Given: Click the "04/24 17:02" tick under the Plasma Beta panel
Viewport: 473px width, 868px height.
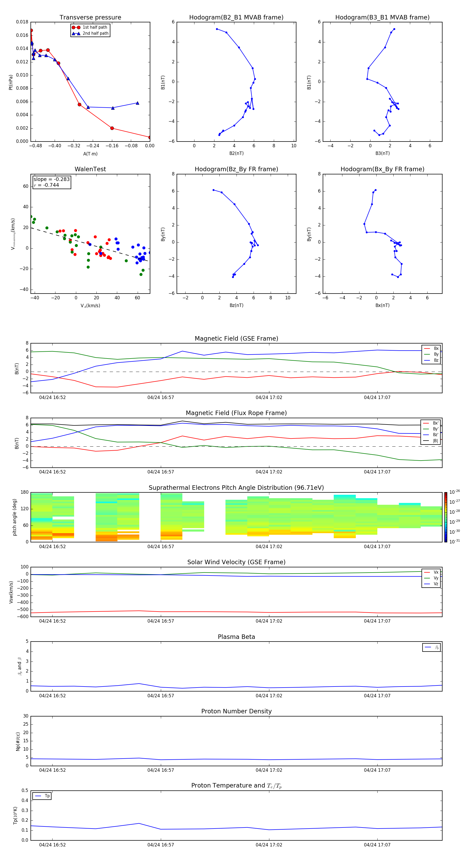Looking at the screenshot, I should pyautogui.click(x=269, y=695).
